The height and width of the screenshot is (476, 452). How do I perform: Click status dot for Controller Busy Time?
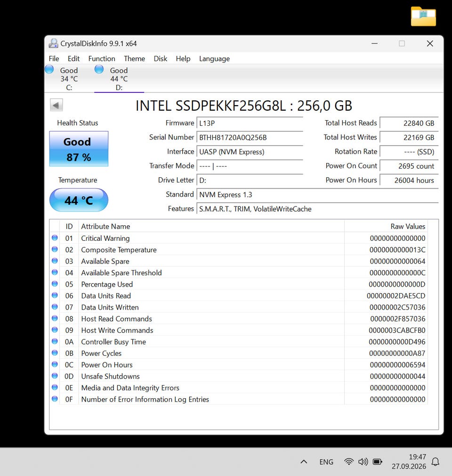pyautogui.click(x=55, y=342)
